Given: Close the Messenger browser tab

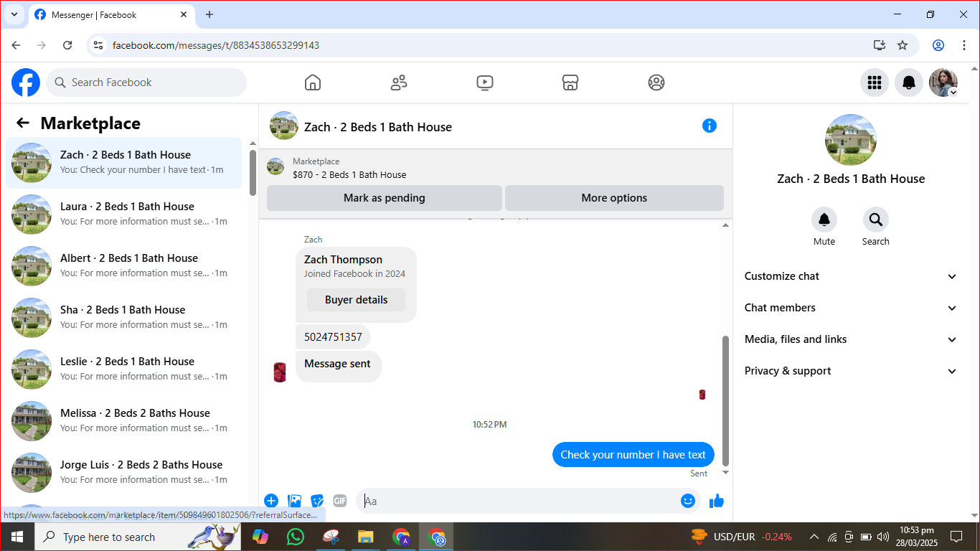Looking at the screenshot, I should pyautogui.click(x=184, y=14).
